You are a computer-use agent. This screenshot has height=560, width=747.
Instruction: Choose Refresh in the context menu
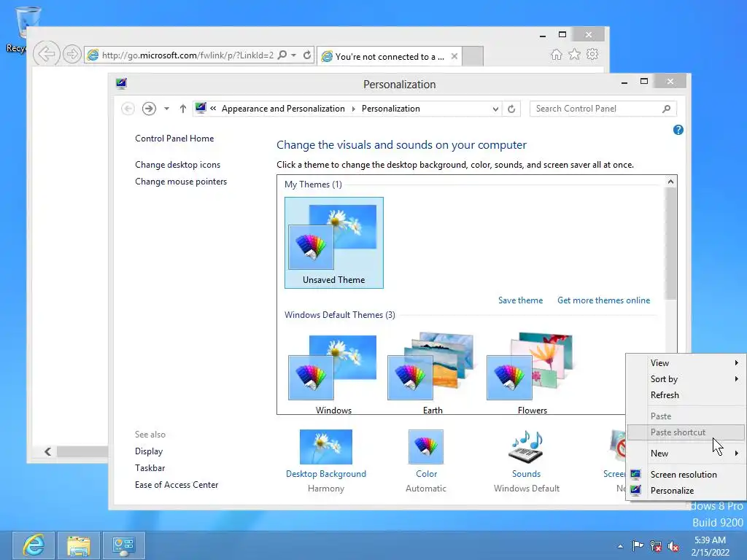click(685, 395)
